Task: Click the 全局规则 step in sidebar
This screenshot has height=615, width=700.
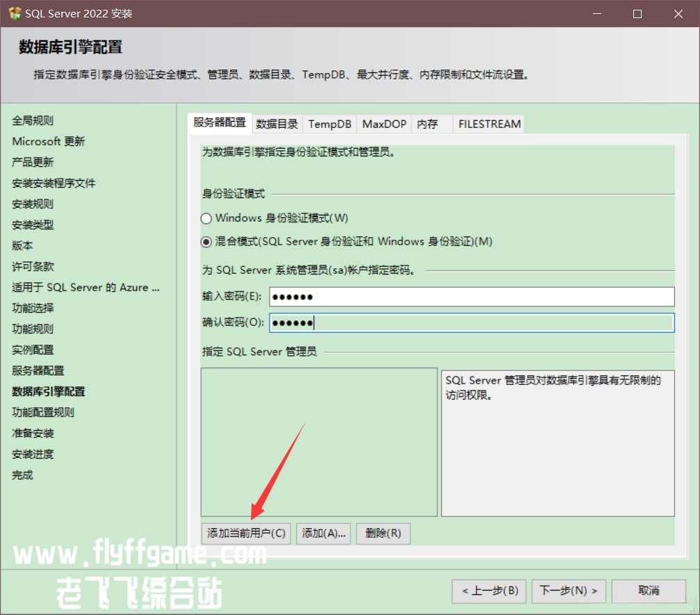Action: (x=33, y=120)
